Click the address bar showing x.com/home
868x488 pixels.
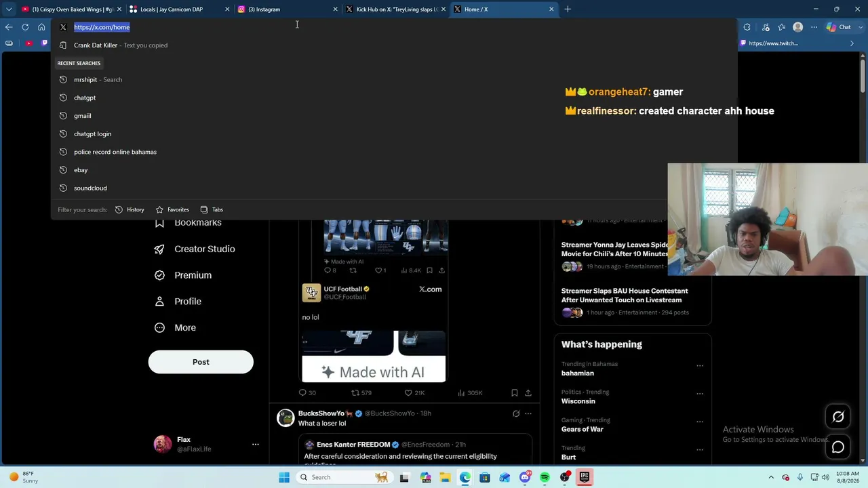(x=393, y=27)
